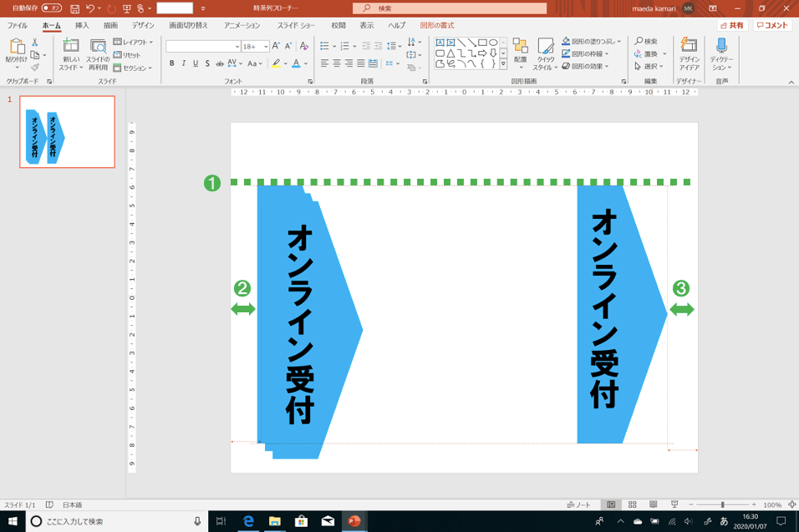The image size is (799, 532).
Task: Open the 図形の効果 shape effects menu
Action: click(585, 66)
